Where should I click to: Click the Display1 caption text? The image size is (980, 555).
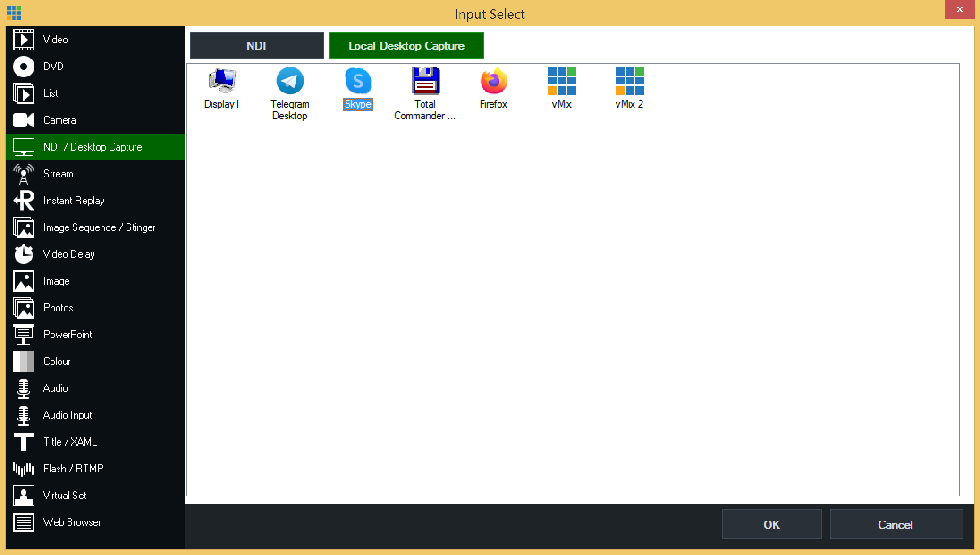coord(222,104)
